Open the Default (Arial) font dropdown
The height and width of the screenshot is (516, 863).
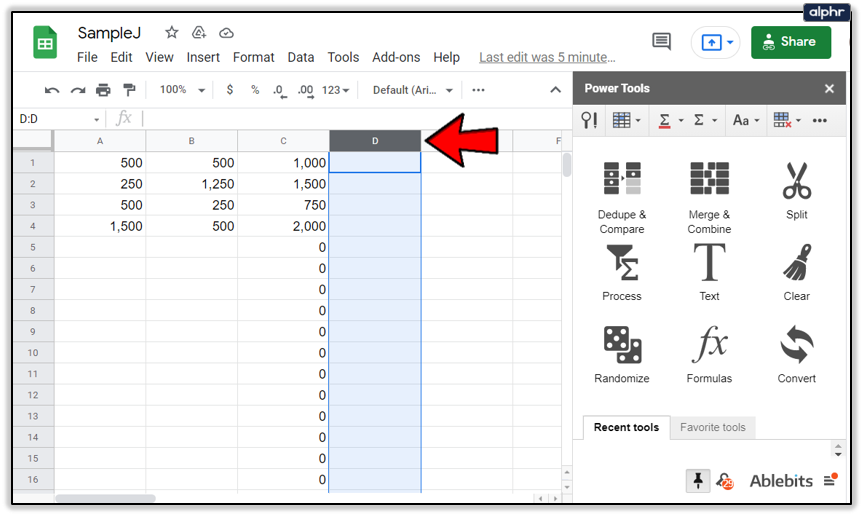click(x=412, y=90)
